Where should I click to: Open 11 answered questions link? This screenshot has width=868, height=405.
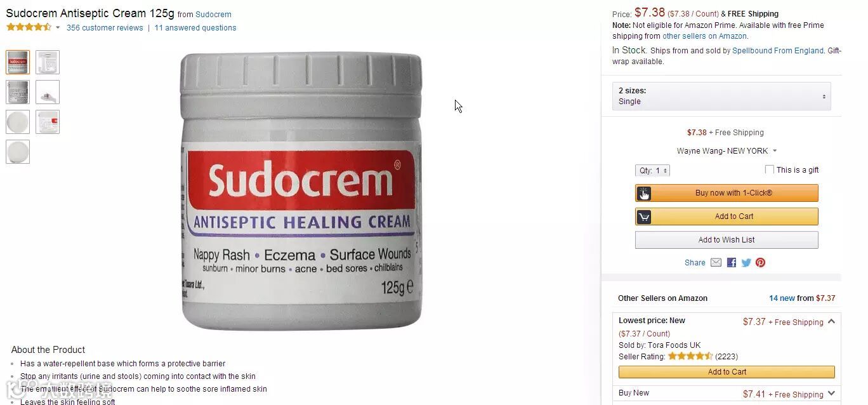tap(195, 28)
